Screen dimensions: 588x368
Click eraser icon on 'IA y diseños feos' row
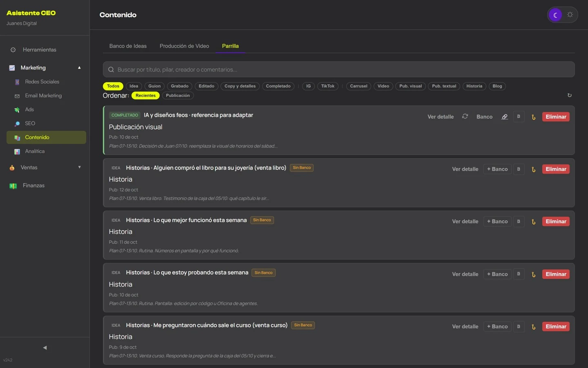(505, 117)
